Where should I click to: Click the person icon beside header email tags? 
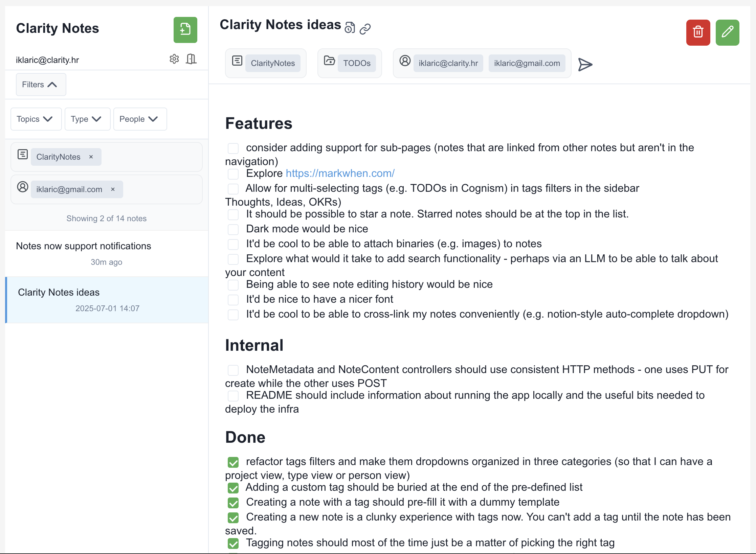(405, 61)
